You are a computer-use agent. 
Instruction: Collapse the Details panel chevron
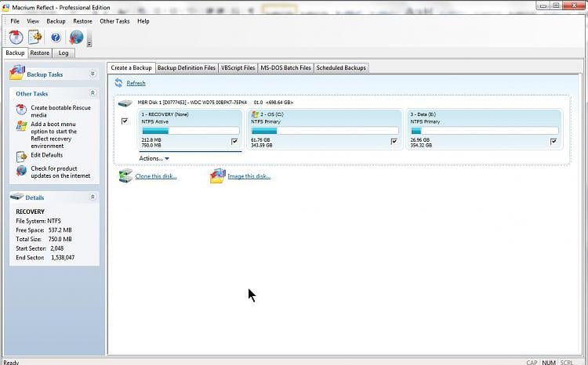(93, 197)
